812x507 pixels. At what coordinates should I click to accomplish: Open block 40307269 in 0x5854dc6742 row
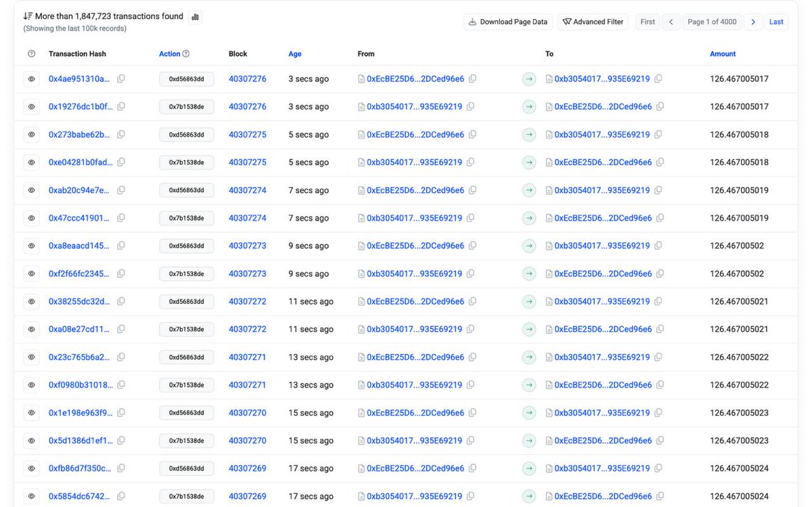248,496
